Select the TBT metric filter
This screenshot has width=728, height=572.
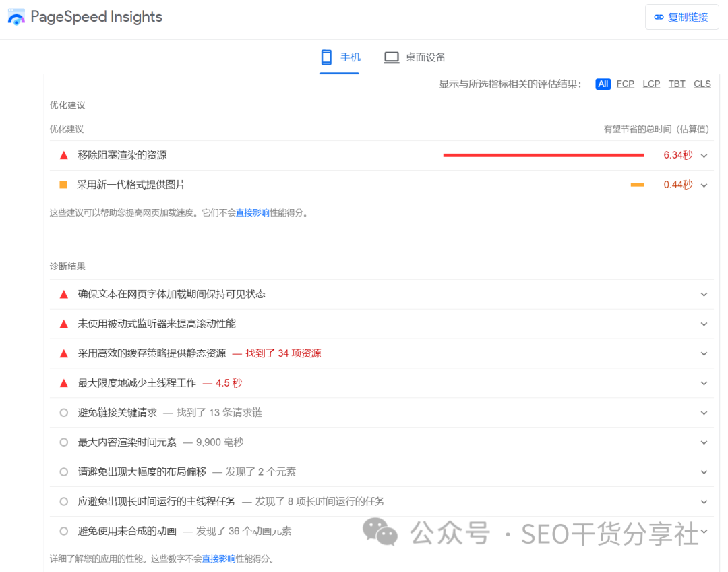click(677, 84)
